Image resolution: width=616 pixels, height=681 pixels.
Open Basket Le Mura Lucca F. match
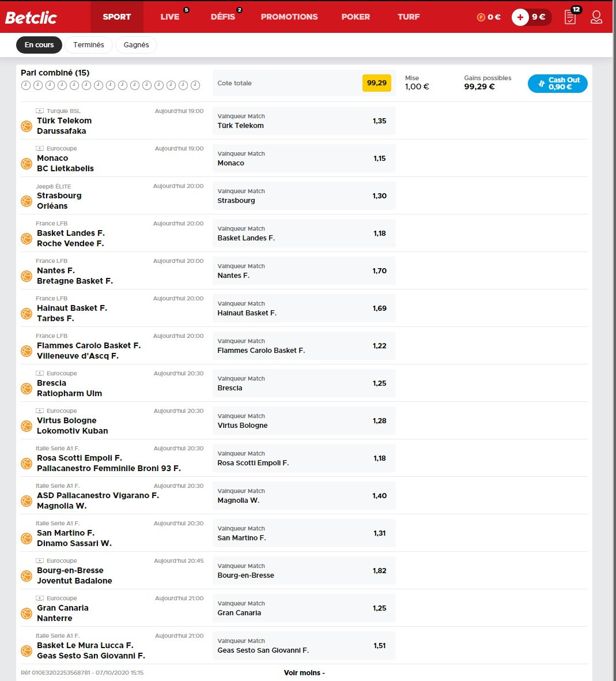(90, 650)
